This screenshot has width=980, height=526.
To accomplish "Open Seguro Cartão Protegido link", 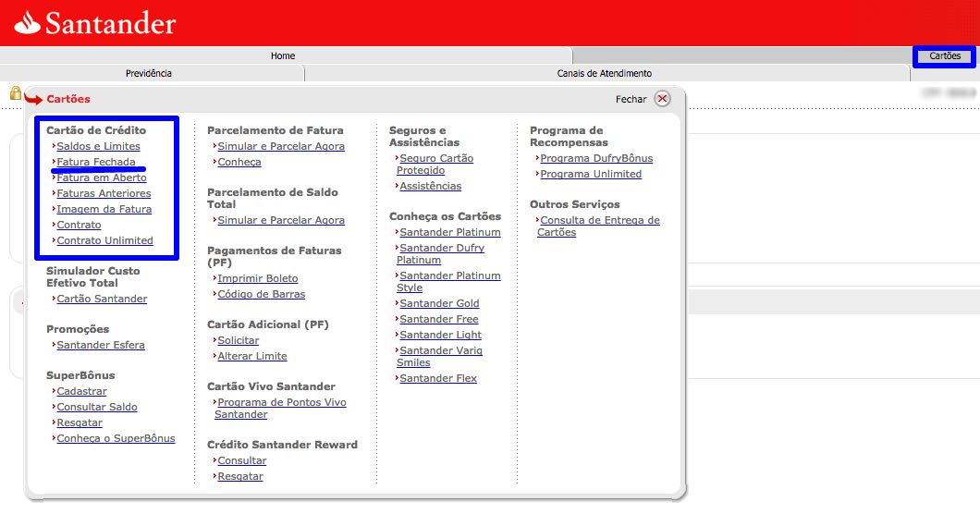I will 435,165.
